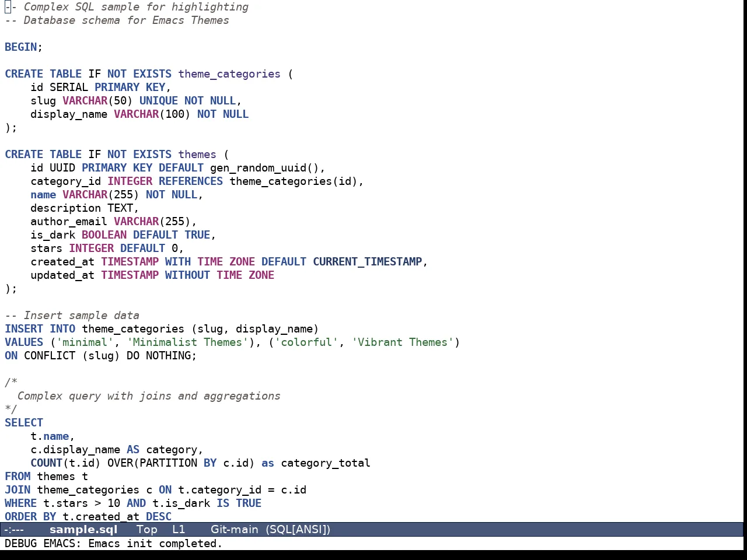Viewport: 747px width, 560px height.
Task: Click the 'Vibrant Themes' string literal
Action: pyautogui.click(x=403, y=342)
